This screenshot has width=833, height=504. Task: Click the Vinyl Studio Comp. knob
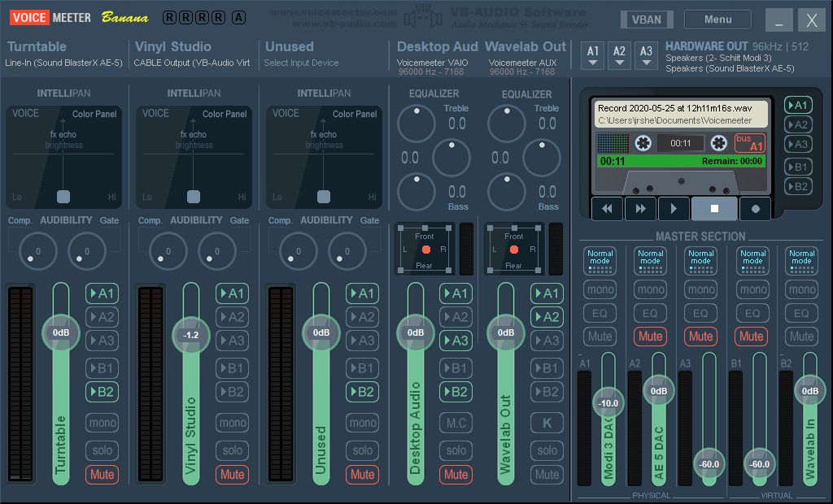click(168, 250)
